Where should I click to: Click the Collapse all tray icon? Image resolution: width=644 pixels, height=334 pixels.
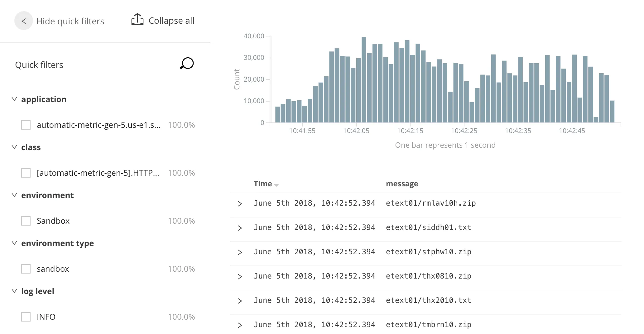137,19
